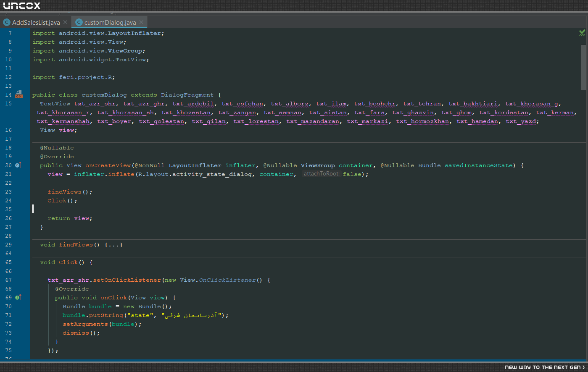
Task: Click the Java class icon on AddSalesList.java tab
Action: (7, 22)
